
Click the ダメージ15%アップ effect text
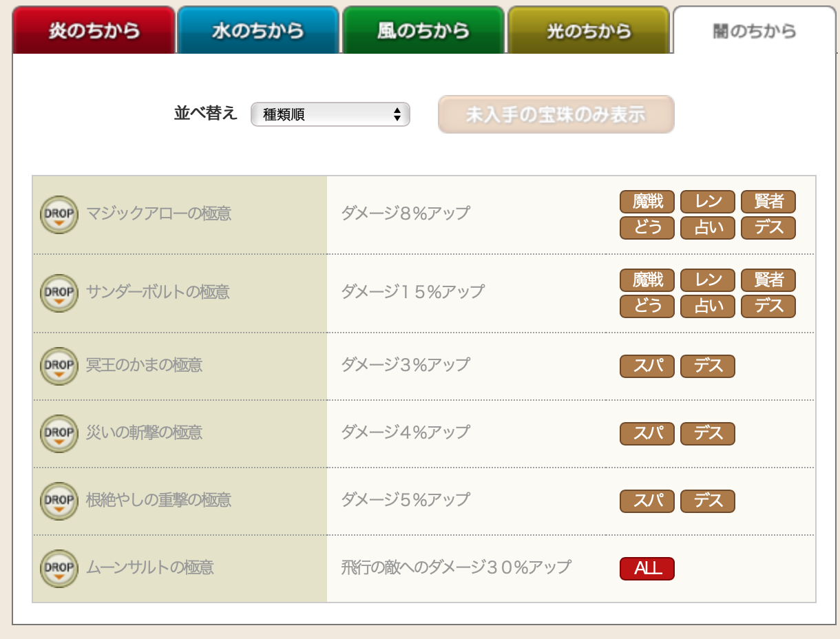tap(413, 292)
